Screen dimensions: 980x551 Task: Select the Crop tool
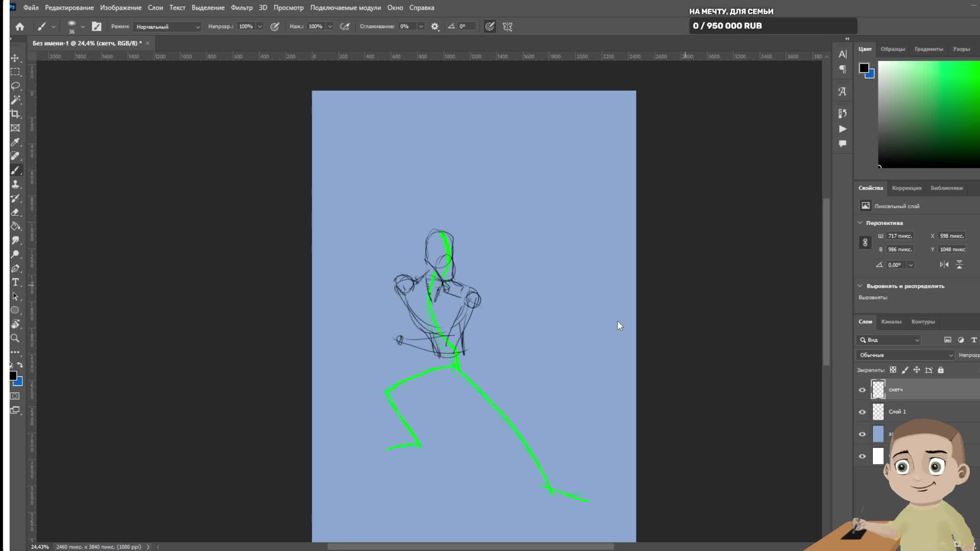point(15,114)
